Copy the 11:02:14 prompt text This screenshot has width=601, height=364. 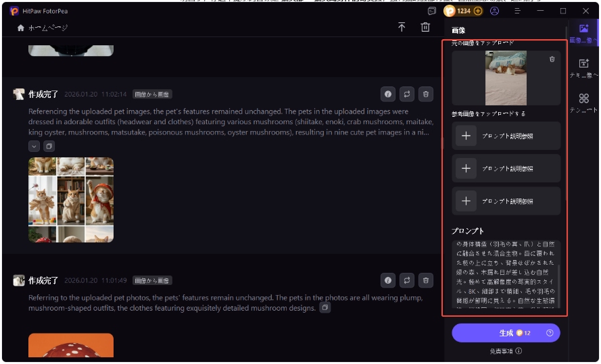(x=49, y=146)
